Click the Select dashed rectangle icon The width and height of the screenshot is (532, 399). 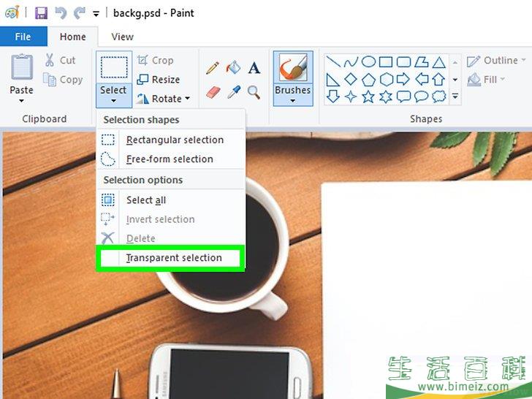pos(114,67)
